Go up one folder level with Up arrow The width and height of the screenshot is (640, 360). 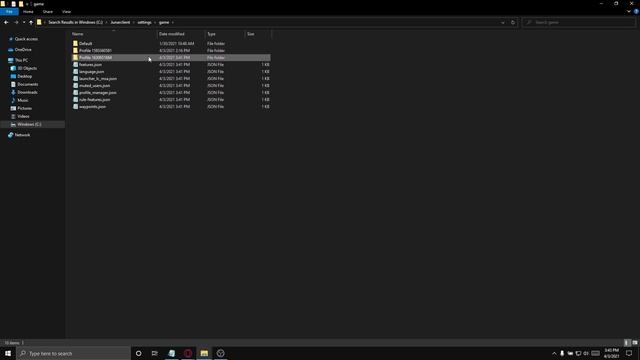click(31, 22)
